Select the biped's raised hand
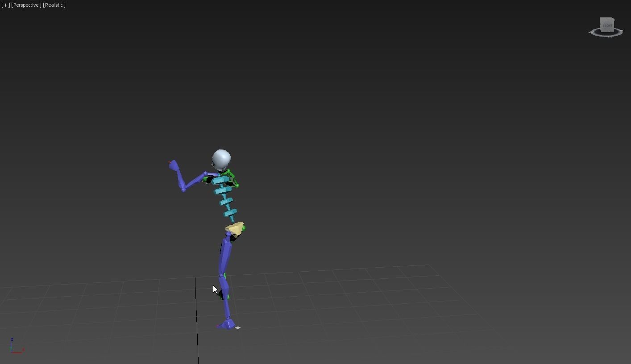 [174, 165]
